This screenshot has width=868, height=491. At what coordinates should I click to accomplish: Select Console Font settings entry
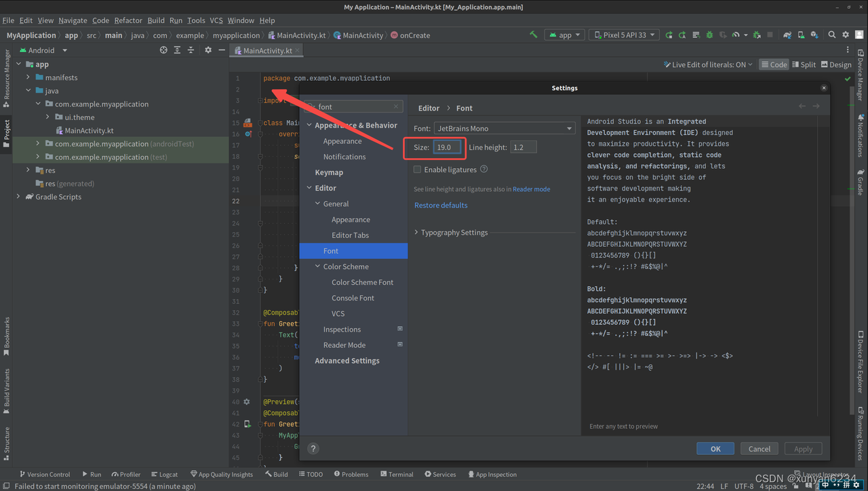click(x=353, y=298)
